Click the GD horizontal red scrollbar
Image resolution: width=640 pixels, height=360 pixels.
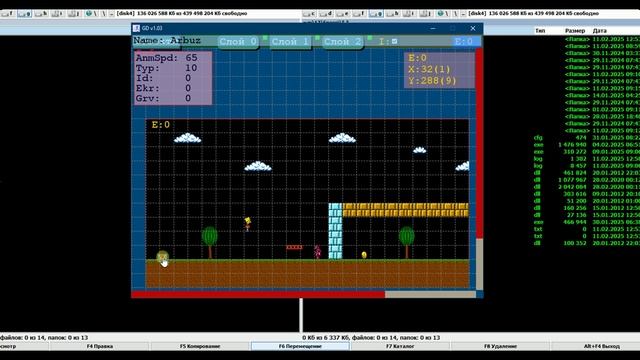(x=258, y=294)
